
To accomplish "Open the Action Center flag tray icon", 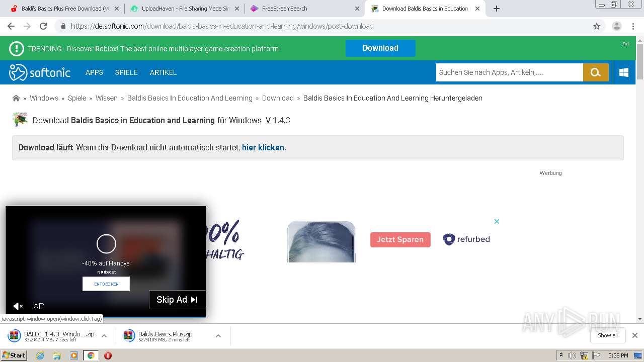I will point(596,355).
